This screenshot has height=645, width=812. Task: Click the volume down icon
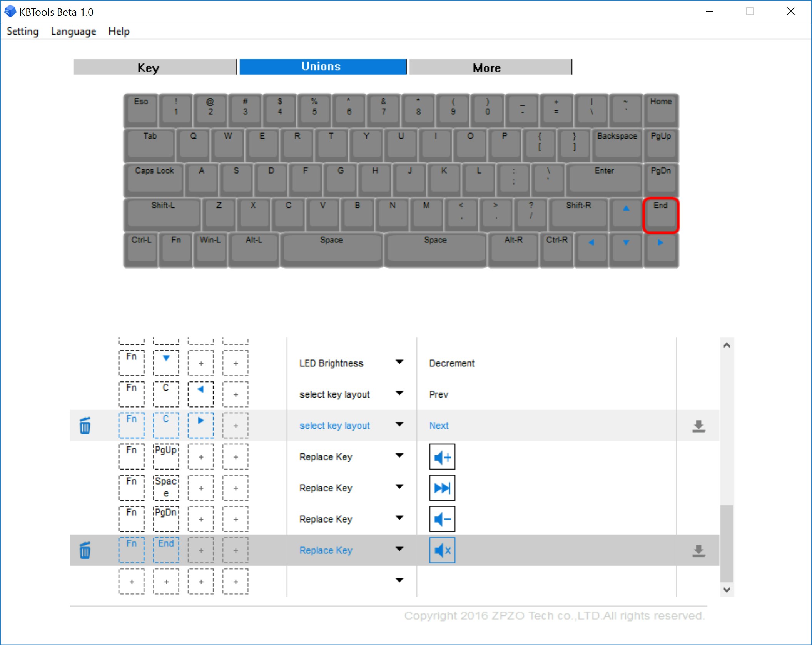point(442,519)
